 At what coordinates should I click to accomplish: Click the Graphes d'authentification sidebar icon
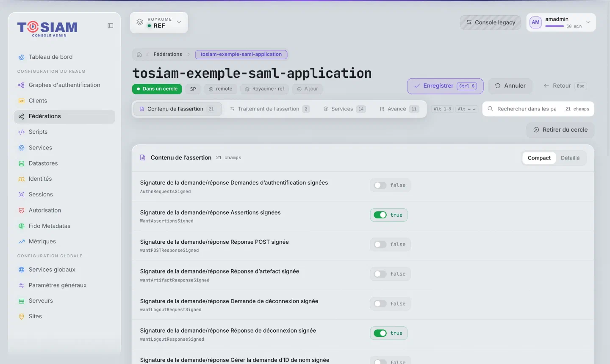(21, 85)
